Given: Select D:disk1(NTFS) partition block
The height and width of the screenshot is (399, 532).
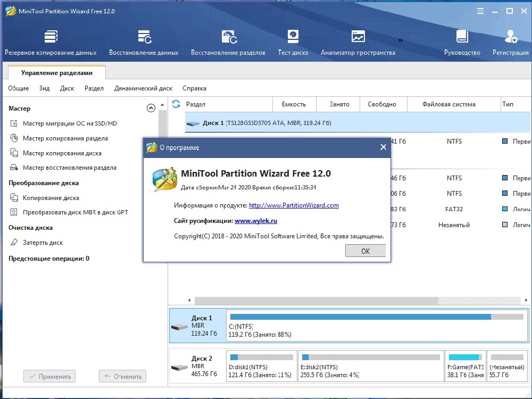Looking at the screenshot, I should pos(262,367).
